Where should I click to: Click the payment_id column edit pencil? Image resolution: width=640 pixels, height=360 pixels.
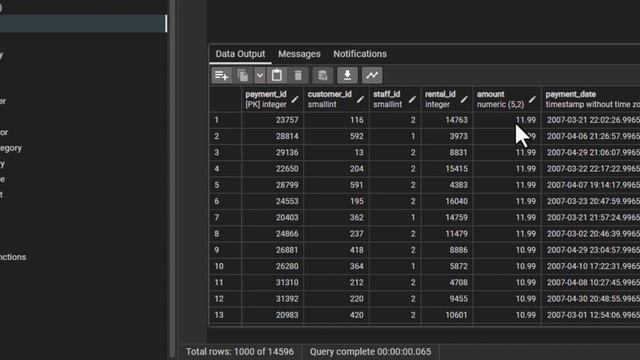point(295,99)
